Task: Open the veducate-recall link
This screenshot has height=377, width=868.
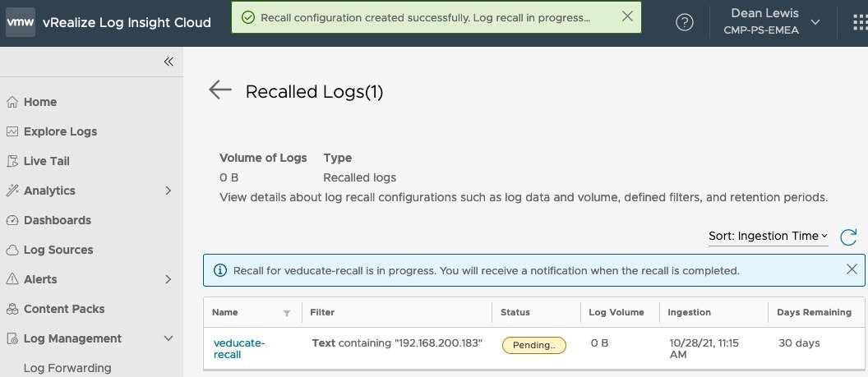Action: coord(239,349)
